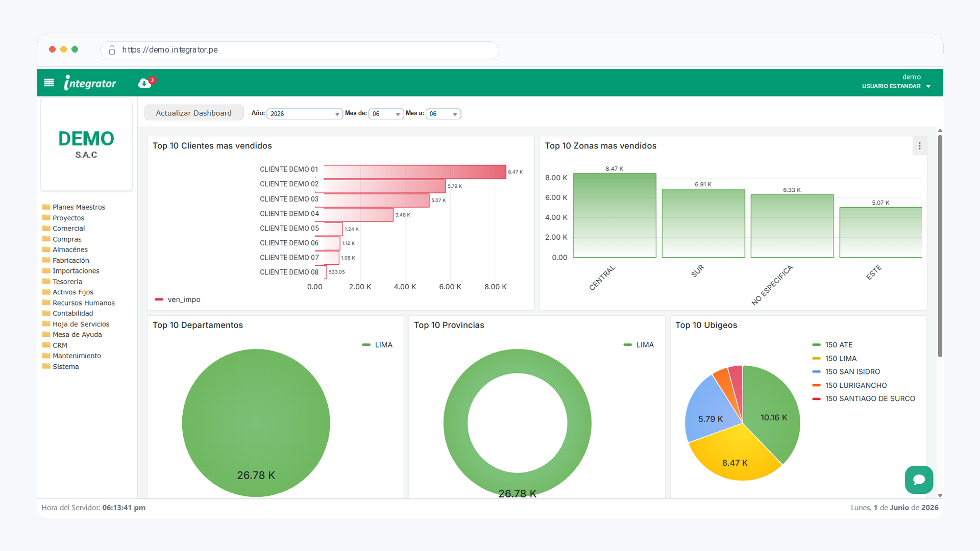
Task: Open Comercial menu
Action: point(68,229)
